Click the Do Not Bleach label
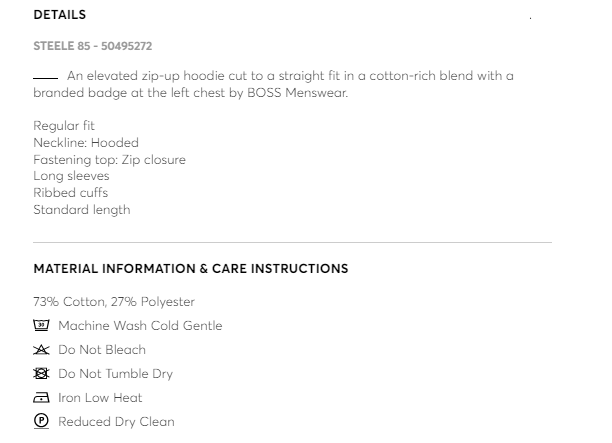 [102, 350]
